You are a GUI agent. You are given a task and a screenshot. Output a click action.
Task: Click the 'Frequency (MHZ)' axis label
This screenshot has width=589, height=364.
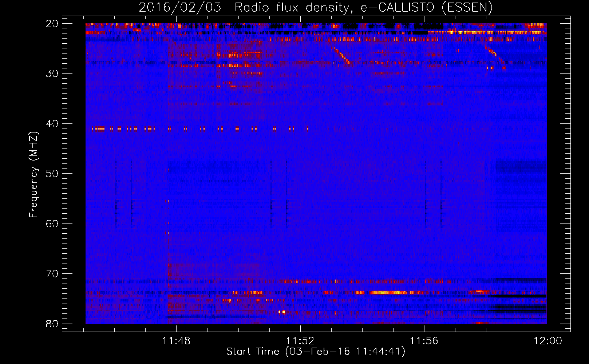point(33,175)
